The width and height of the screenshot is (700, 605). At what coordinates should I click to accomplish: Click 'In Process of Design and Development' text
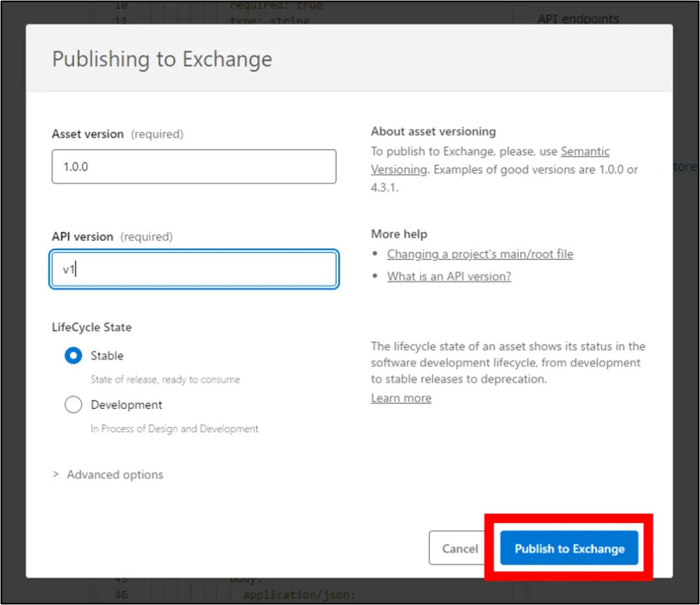(x=174, y=429)
